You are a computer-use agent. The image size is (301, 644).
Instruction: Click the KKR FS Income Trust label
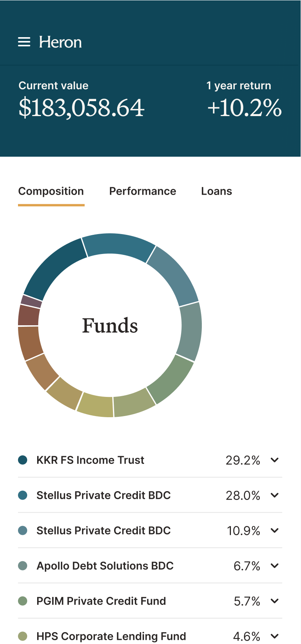click(x=90, y=460)
